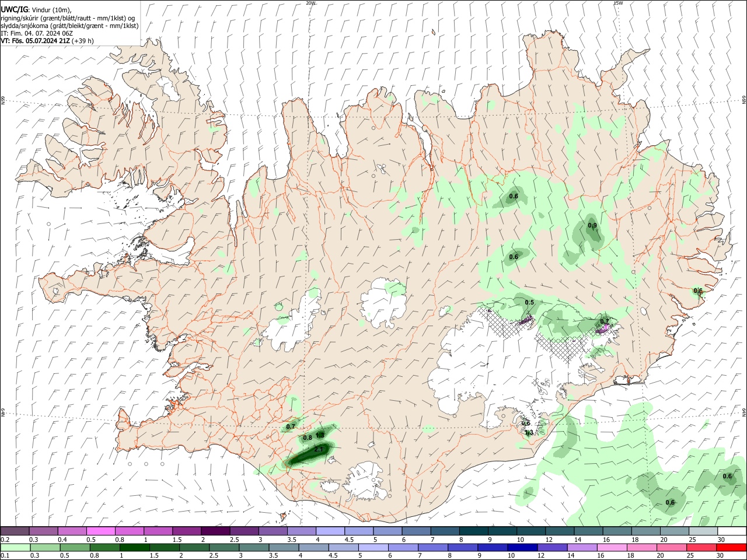Select the lower scale swatch between 0.5 and 0.8

pos(76,548)
